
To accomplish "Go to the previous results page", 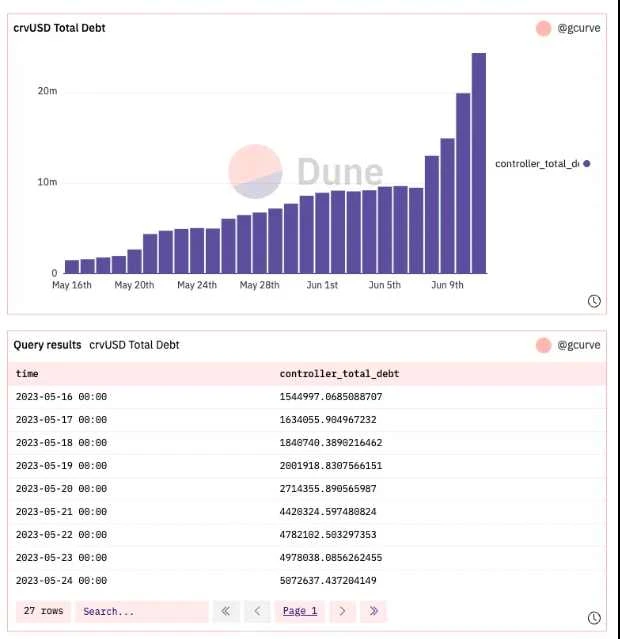I will pyautogui.click(x=257, y=611).
